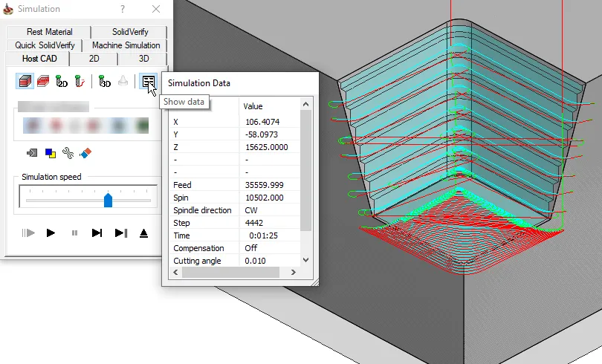
Task: Click the skip-to-next step button
Action: coord(97,233)
